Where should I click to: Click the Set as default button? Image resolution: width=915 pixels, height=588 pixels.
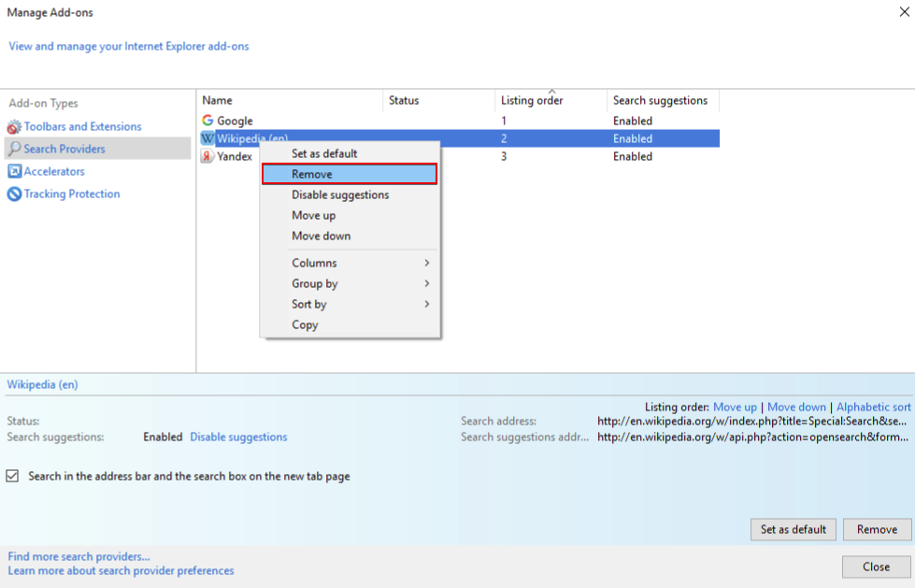tap(793, 529)
